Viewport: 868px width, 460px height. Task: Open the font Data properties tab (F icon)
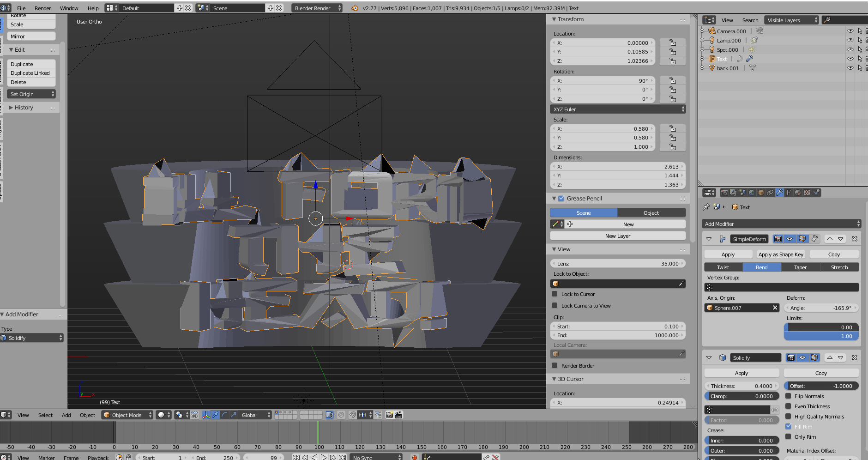789,193
